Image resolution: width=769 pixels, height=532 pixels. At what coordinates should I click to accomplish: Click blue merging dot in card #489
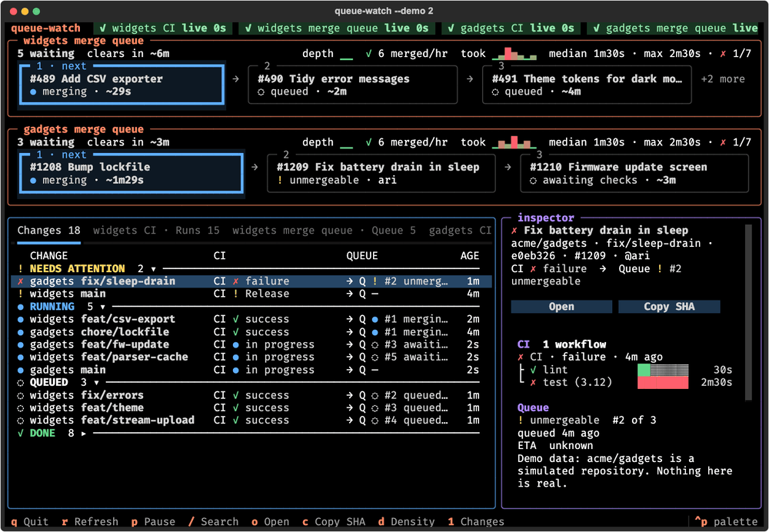point(33,91)
